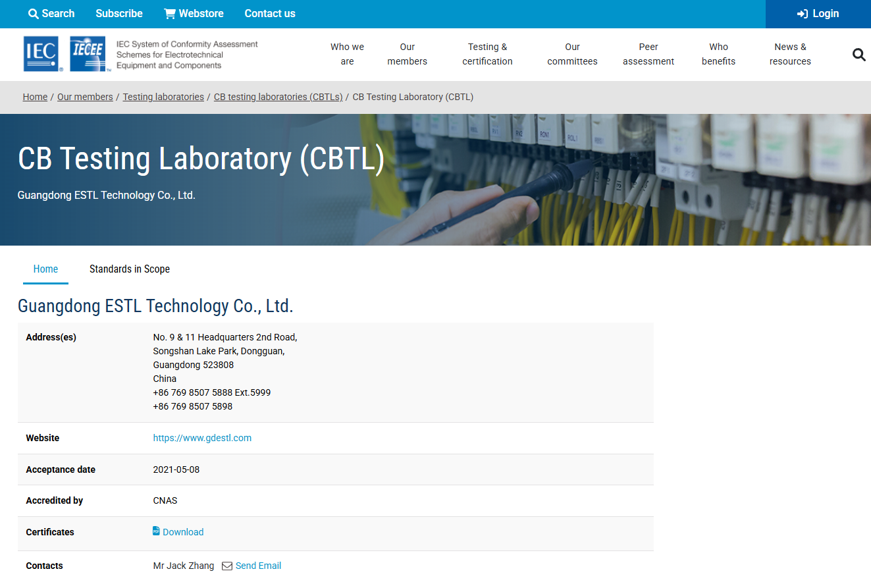Click the Accredited by row label

pyautogui.click(x=55, y=500)
